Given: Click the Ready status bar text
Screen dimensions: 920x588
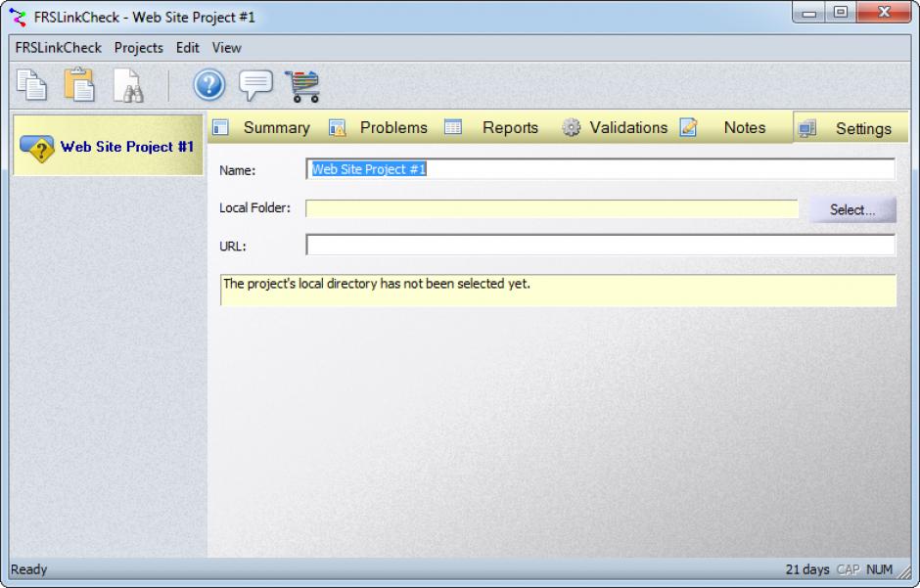Looking at the screenshot, I should pos(28,569).
